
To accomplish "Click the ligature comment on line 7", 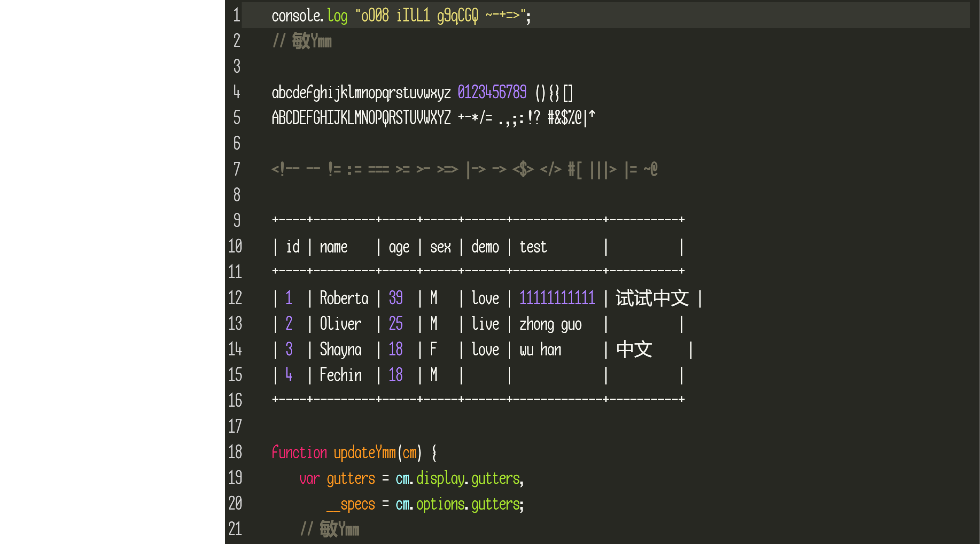I will (x=464, y=169).
